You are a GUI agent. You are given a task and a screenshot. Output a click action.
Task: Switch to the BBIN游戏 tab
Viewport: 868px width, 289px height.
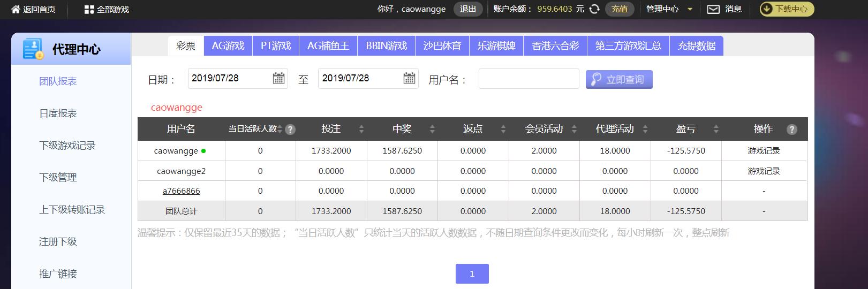387,46
